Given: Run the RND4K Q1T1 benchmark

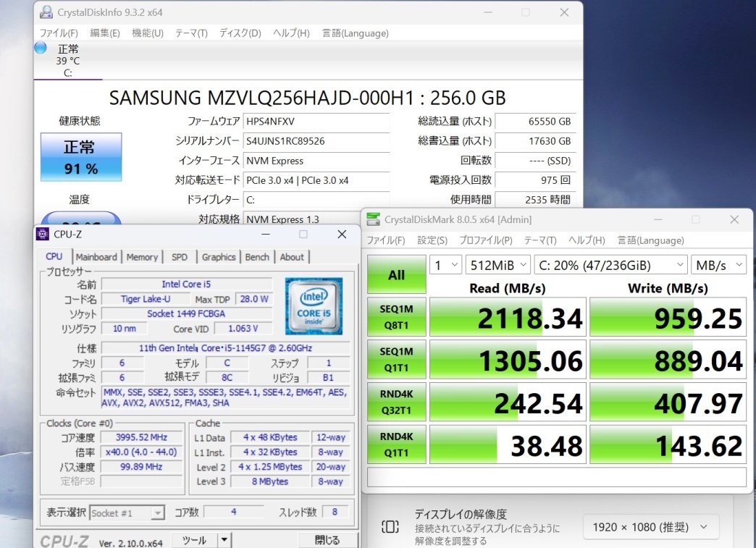Looking at the screenshot, I should (396, 444).
